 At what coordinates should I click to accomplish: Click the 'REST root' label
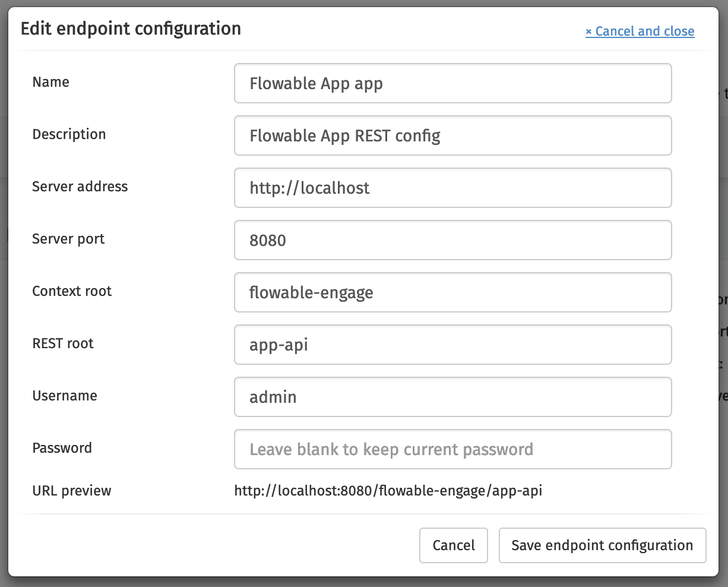[x=63, y=343]
